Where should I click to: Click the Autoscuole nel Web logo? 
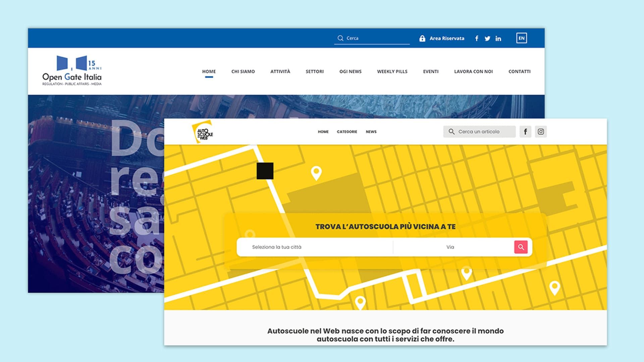point(202,132)
